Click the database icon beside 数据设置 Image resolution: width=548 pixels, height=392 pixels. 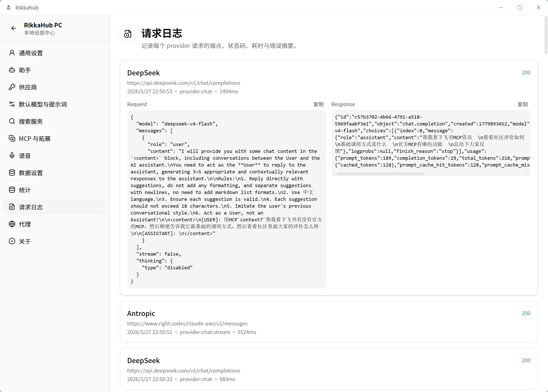12,173
